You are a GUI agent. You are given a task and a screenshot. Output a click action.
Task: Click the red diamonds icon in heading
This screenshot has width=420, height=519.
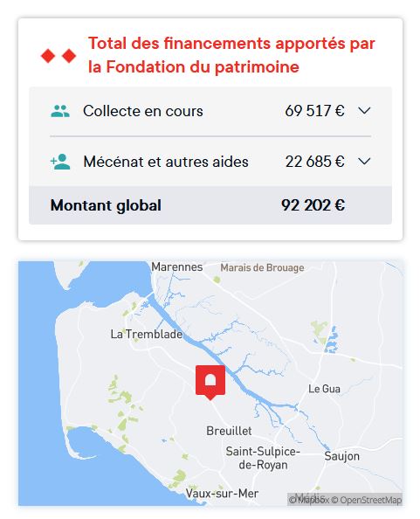(x=59, y=56)
